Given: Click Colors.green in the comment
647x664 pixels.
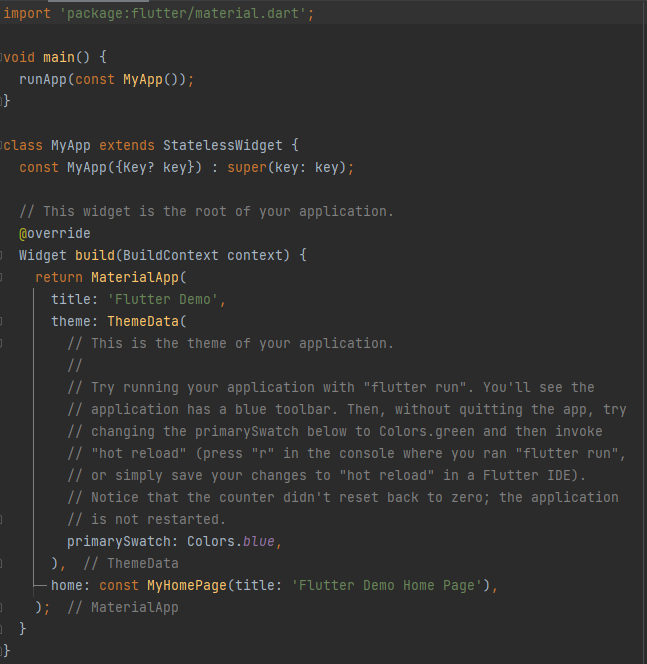Looking at the screenshot, I should pos(427,432).
